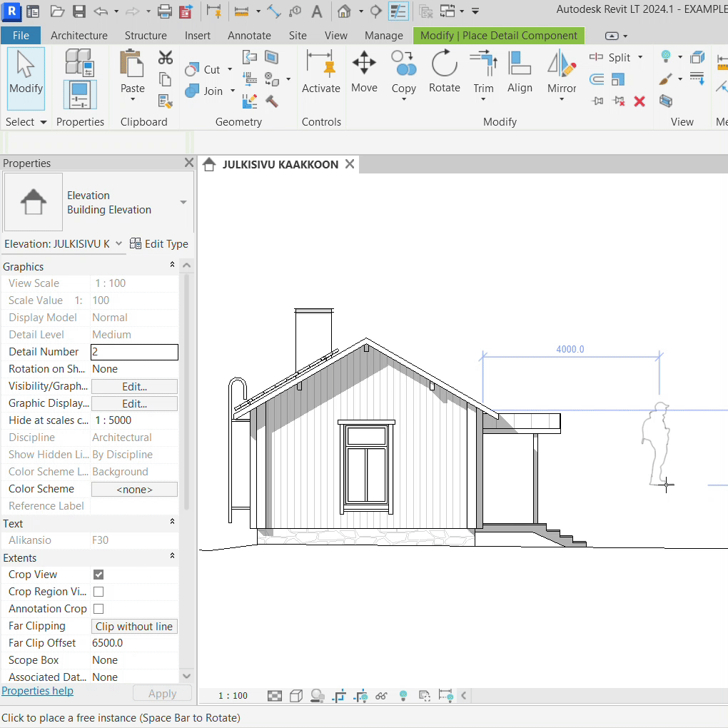Enable the Annotation Crop checkbox
This screenshot has height=728, width=728.
(x=98, y=609)
